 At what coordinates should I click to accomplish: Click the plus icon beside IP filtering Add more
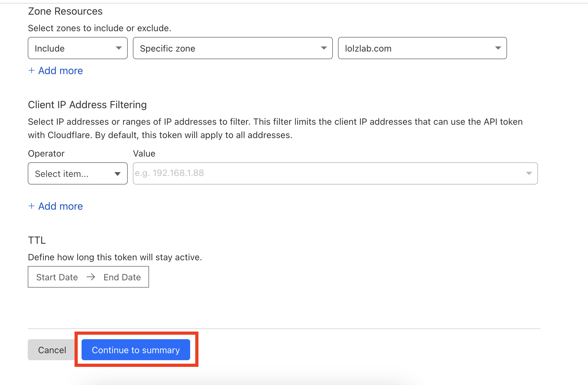pyautogui.click(x=32, y=206)
